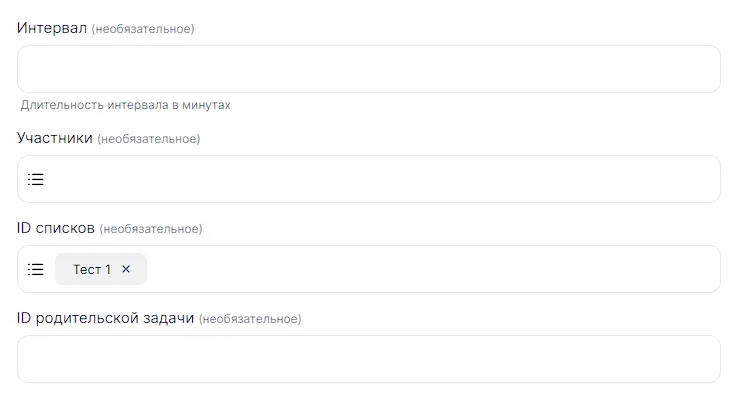Open the list picker icon in ID списков
Viewport: 753px width, 413px height.
click(x=36, y=269)
